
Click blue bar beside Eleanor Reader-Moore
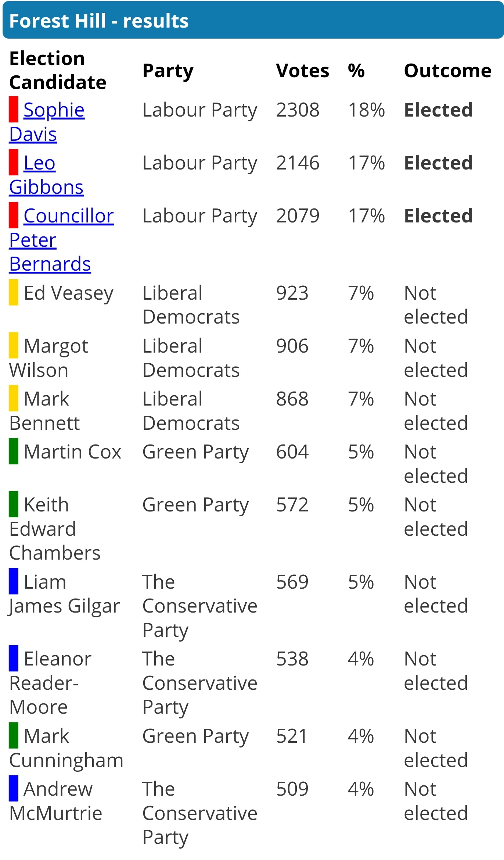coord(14,658)
